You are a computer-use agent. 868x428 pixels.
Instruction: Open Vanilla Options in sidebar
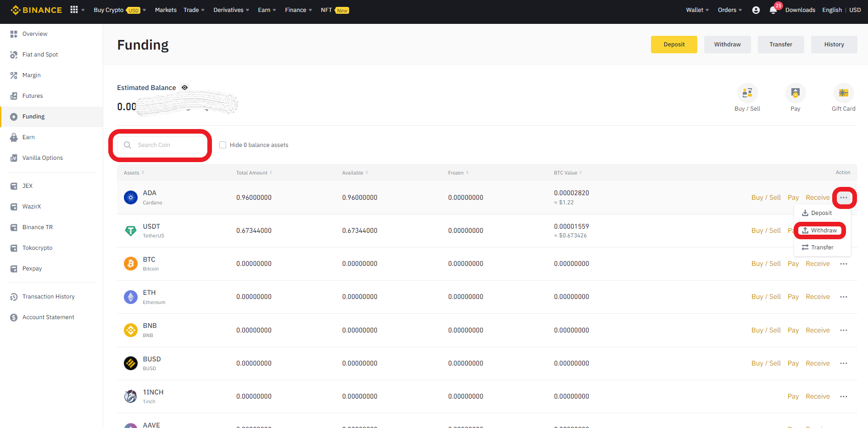click(x=43, y=158)
